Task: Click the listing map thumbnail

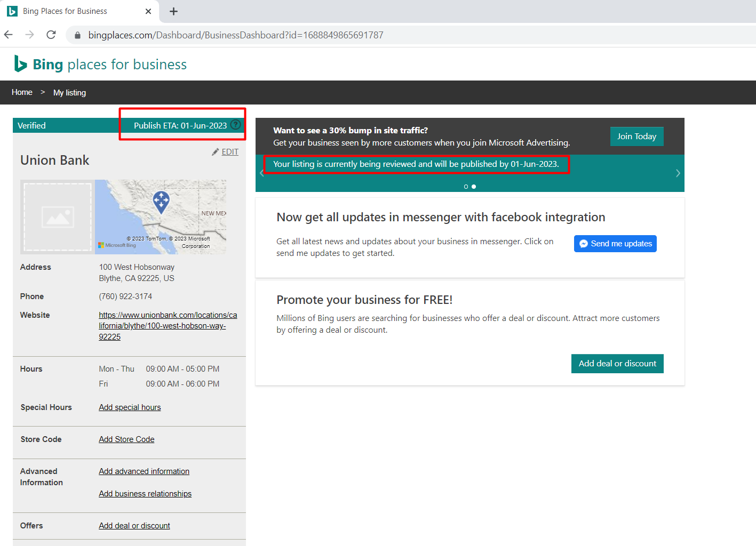Action: [161, 217]
